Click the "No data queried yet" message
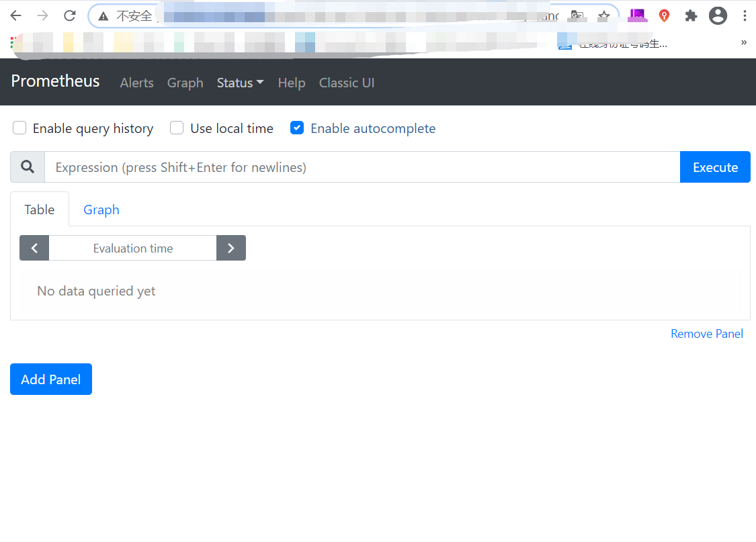Viewport: 756px width, 542px height. (x=96, y=291)
